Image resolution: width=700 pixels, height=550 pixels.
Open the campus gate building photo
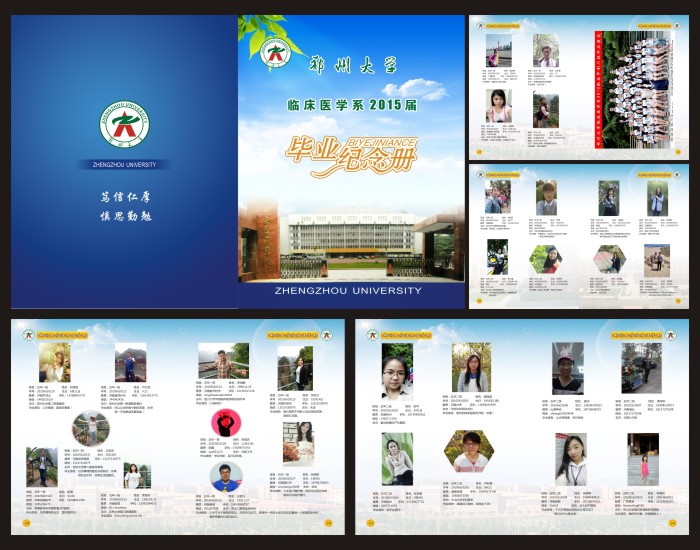[351, 240]
